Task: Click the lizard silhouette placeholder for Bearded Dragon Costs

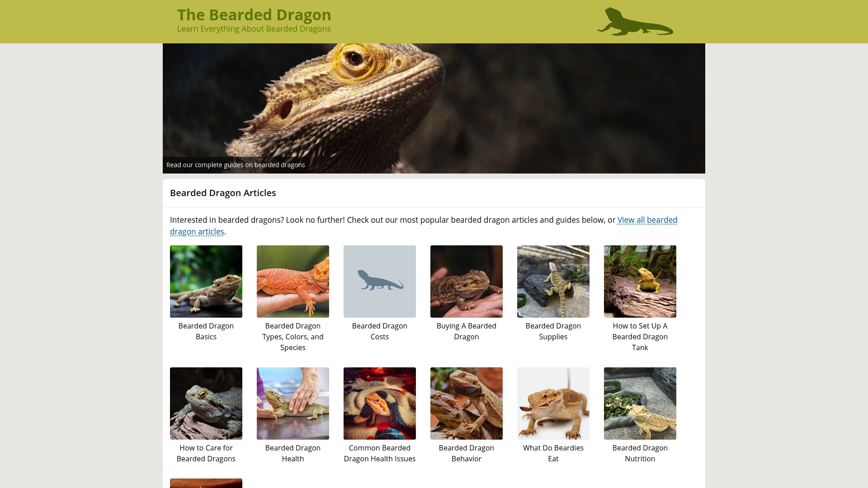Action: (379, 281)
